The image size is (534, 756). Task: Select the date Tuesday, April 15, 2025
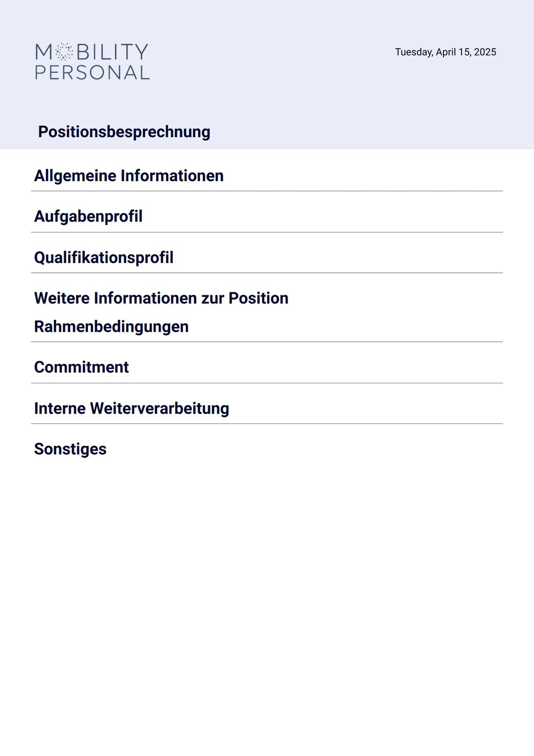[446, 52]
